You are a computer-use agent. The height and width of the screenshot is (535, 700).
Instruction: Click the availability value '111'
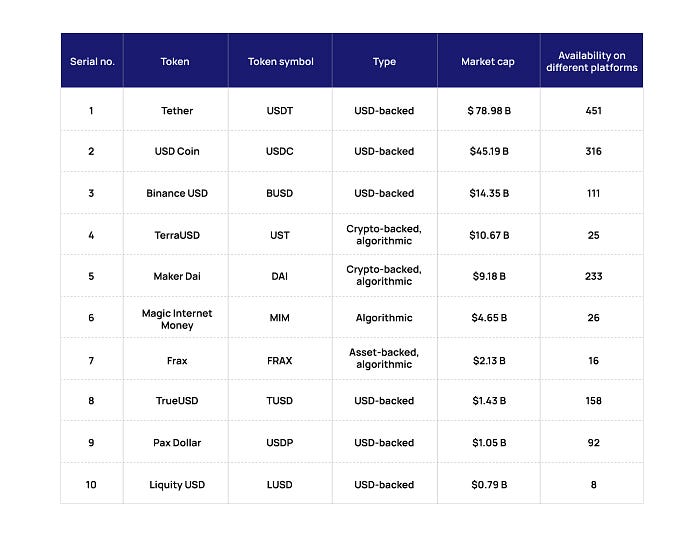click(x=593, y=193)
